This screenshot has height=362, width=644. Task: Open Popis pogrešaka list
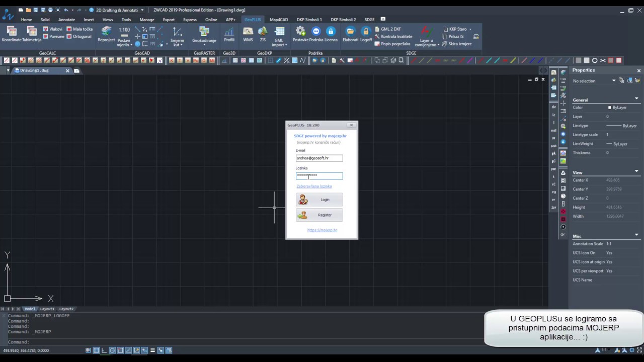(x=392, y=44)
